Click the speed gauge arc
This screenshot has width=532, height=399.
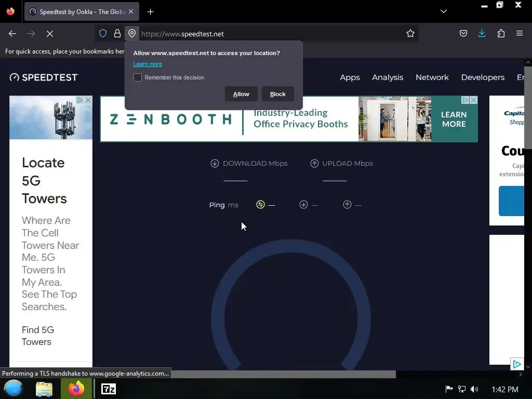[x=291, y=246]
